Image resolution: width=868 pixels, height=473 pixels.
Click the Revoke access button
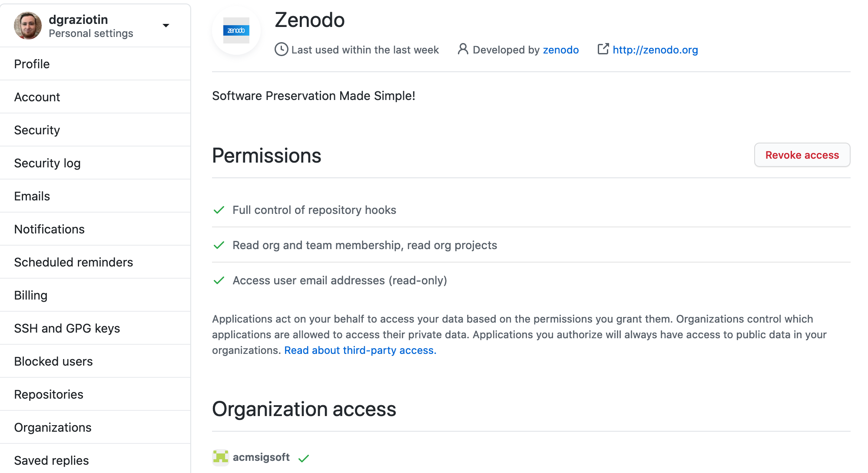tap(802, 155)
